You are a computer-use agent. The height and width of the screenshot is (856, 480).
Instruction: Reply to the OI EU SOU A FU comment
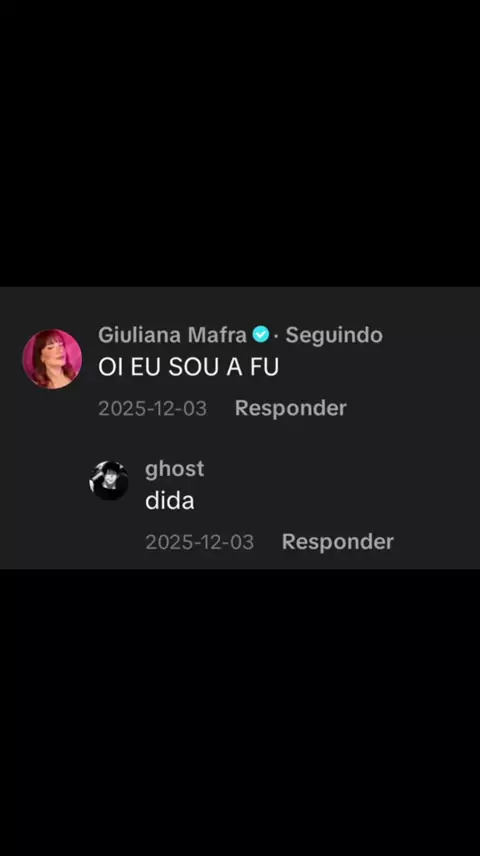point(291,408)
